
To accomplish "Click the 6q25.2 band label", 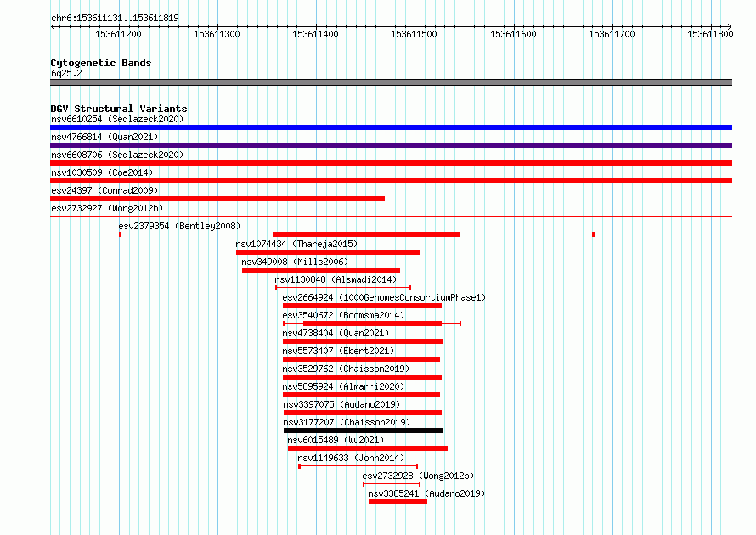I will coord(66,73).
